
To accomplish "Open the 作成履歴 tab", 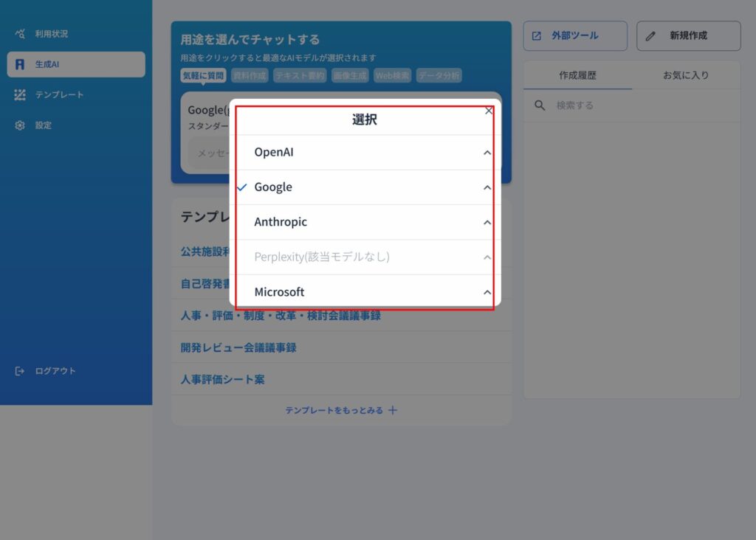I will tap(577, 75).
